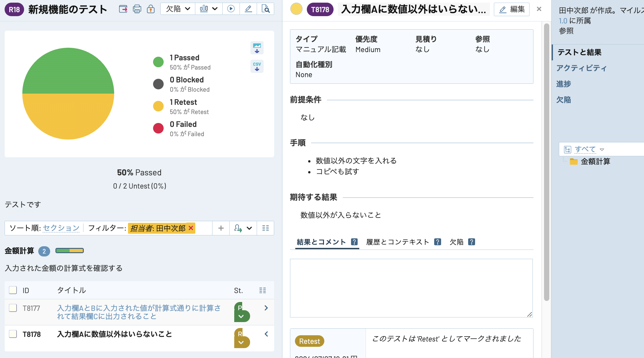
Task: Click the lock icon to edit permissions
Action: (151, 9)
